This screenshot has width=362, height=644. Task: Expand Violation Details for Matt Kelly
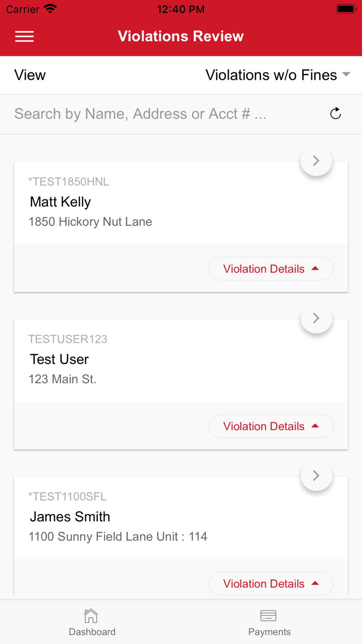271,269
